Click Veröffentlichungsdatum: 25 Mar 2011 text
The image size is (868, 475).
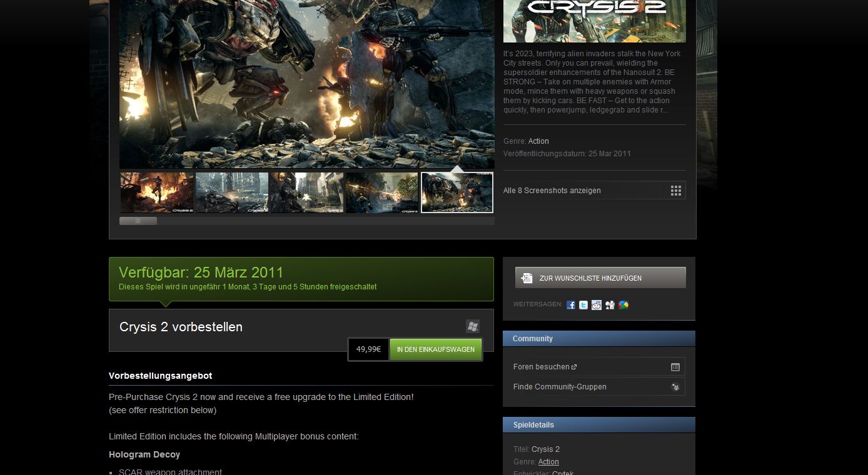click(x=567, y=154)
